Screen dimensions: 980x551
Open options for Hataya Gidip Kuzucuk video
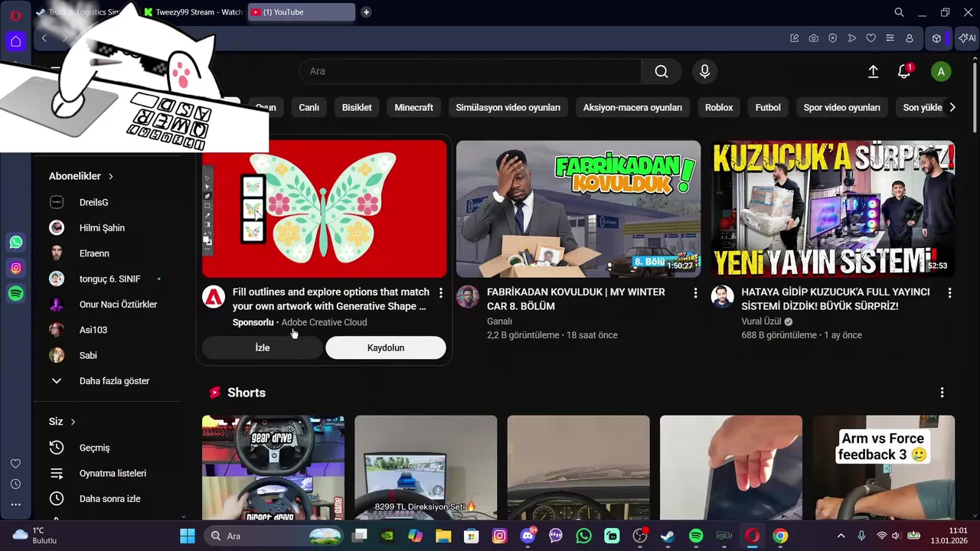tap(949, 292)
